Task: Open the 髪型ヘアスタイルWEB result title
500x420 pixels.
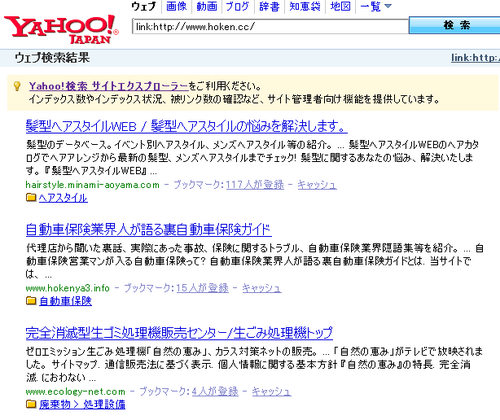Action: [x=187, y=127]
